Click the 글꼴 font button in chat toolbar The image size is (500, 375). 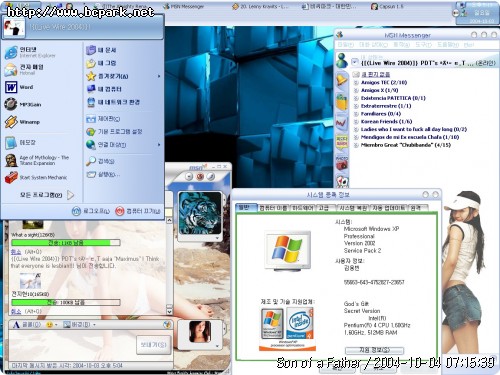(26, 324)
